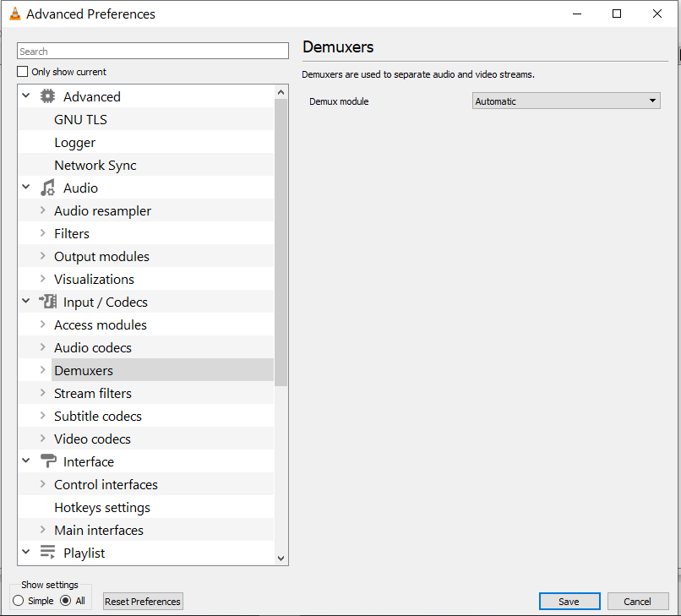Expand the Filters node arrow
The width and height of the screenshot is (681, 616).
pos(42,233)
